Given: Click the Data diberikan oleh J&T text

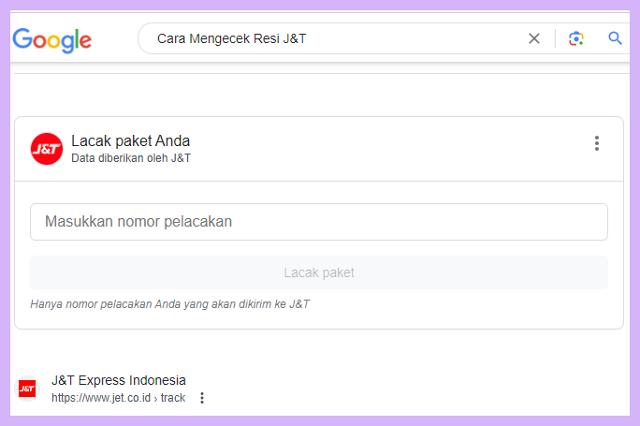Looking at the screenshot, I should [x=131, y=158].
